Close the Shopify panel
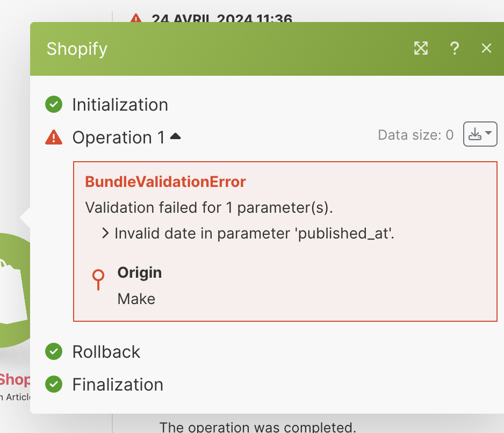 [x=486, y=48]
